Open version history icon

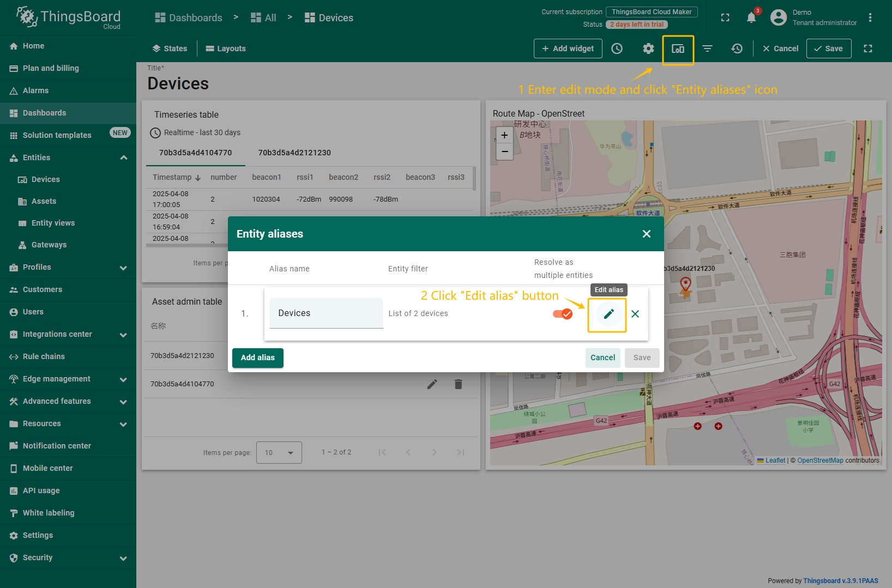pyautogui.click(x=737, y=49)
